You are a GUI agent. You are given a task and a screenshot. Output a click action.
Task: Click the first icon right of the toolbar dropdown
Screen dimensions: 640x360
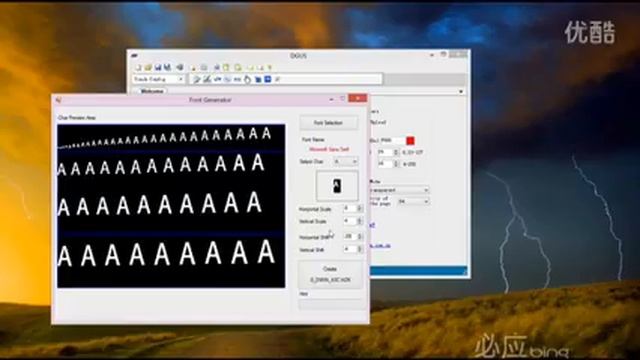[197, 79]
